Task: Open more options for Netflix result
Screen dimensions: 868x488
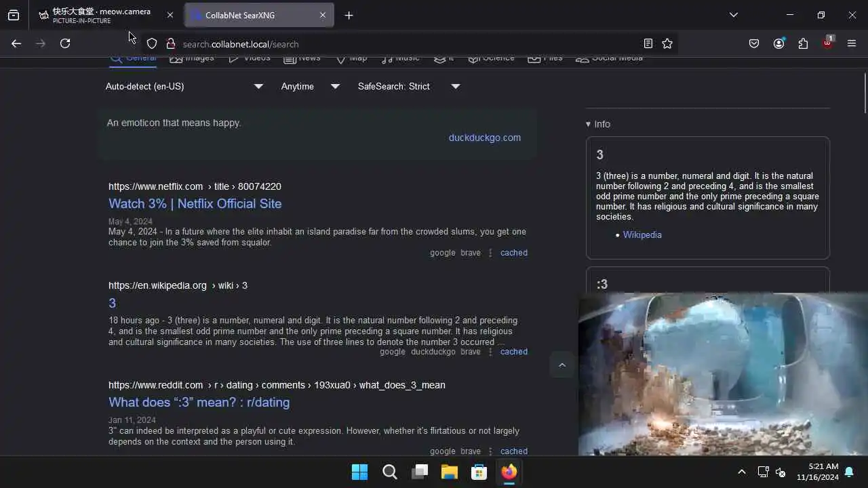Action: coord(490,253)
